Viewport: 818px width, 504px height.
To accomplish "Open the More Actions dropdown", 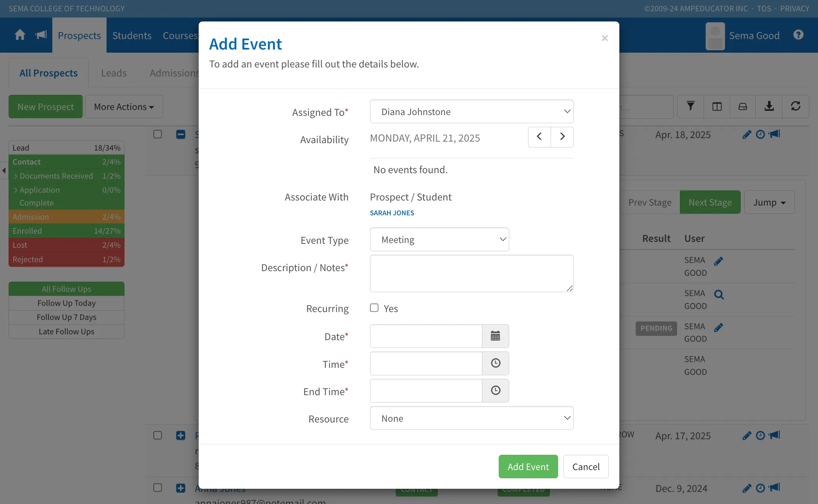I will [124, 106].
